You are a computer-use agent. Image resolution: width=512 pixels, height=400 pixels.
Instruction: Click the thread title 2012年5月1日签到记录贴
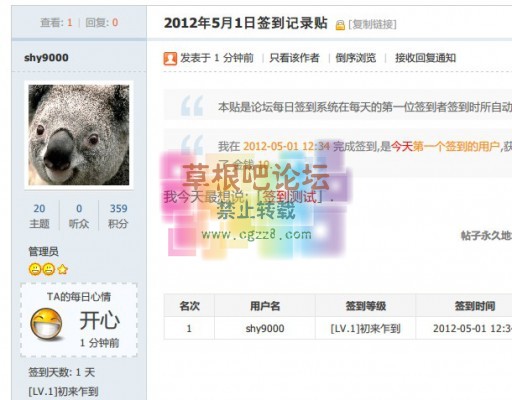[x=246, y=23]
